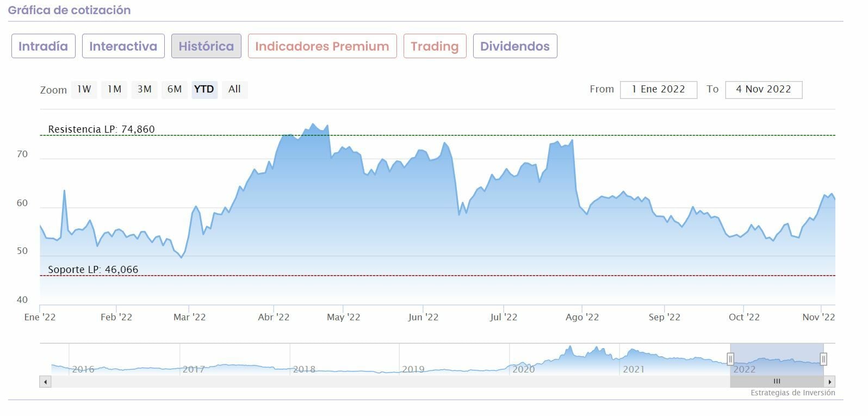Select the Histórica chart tab

point(206,46)
